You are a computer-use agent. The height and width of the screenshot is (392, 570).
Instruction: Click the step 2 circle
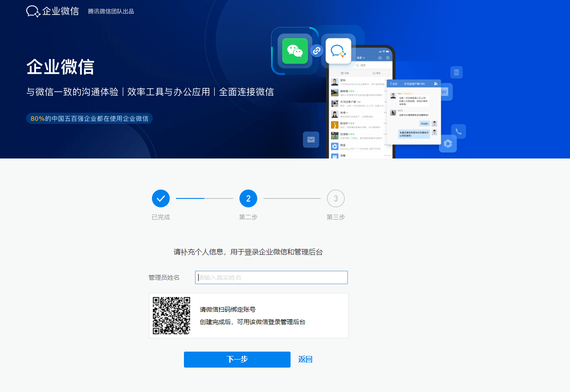point(248,198)
